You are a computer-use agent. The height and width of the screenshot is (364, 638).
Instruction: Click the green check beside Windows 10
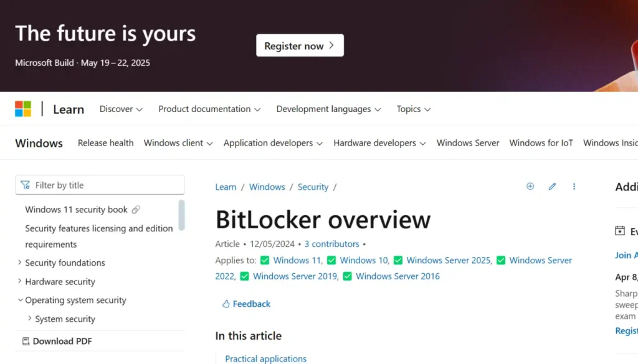[331, 261]
